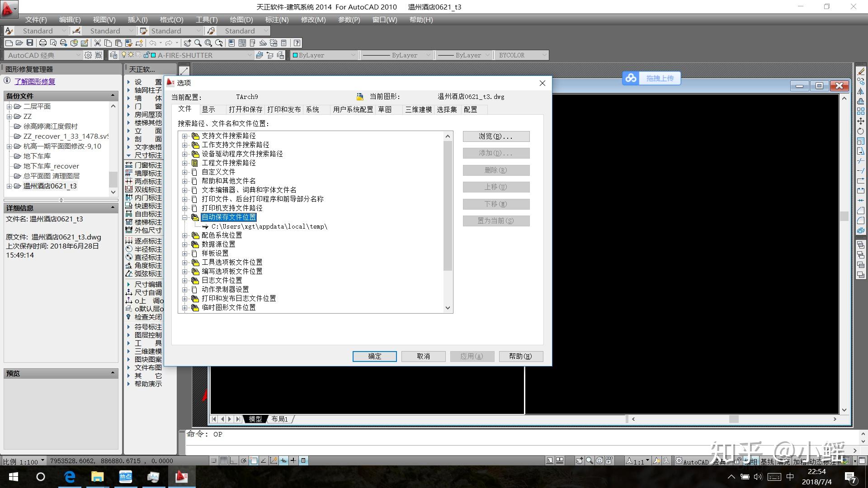The width and height of the screenshot is (868, 488).
Task: Click the 拖拽上传 cloud upload button
Action: pos(651,78)
